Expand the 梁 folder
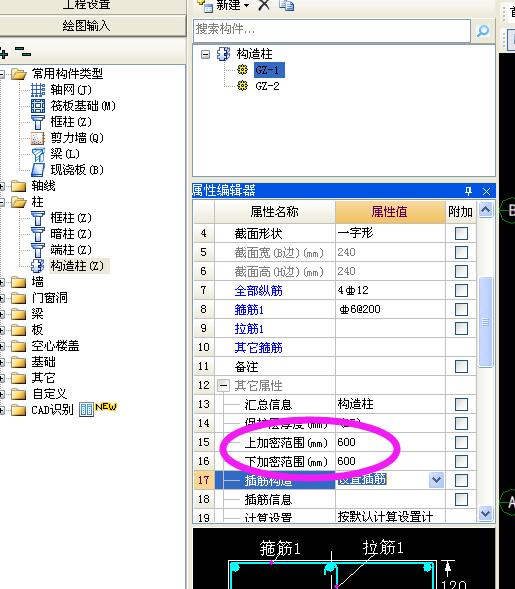The width and height of the screenshot is (515, 589). (2, 314)
